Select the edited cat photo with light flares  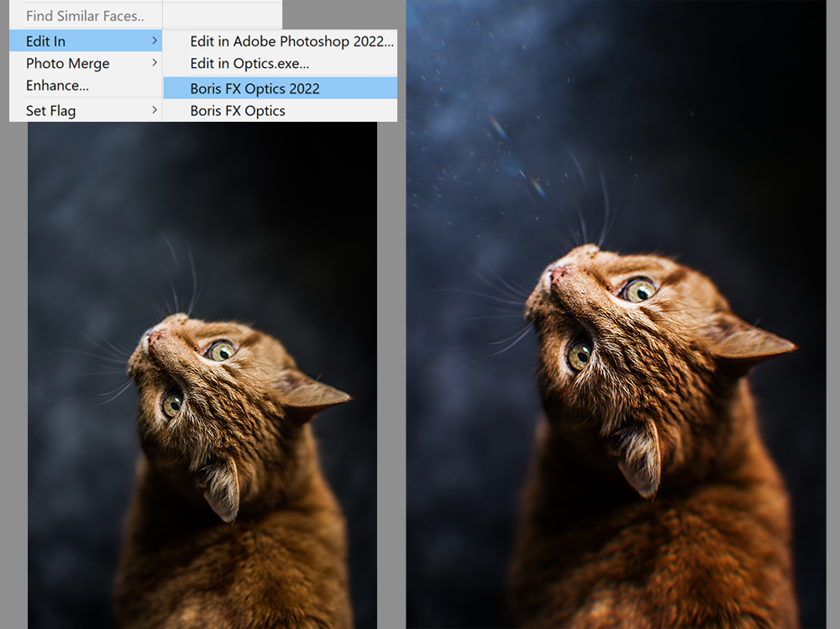coord(616,314)
